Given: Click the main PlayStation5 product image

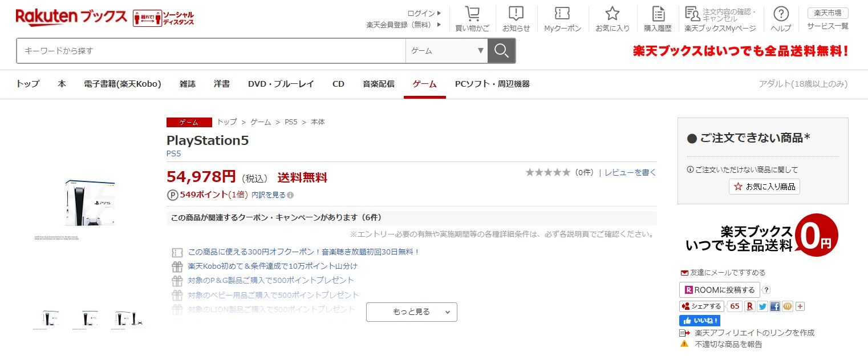Looking at the screenshot, I should (90, 203).
